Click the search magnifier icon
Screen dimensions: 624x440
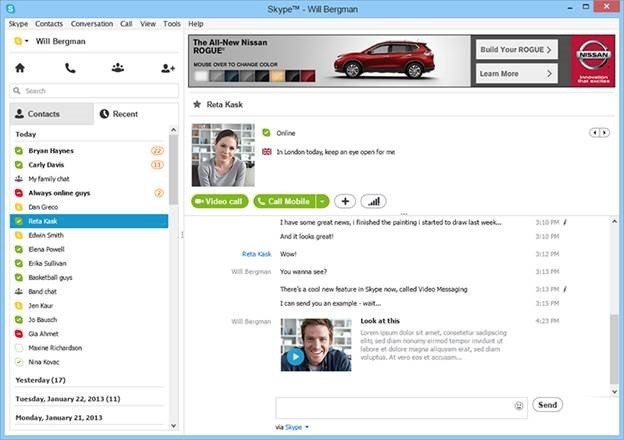click(17, 91)
